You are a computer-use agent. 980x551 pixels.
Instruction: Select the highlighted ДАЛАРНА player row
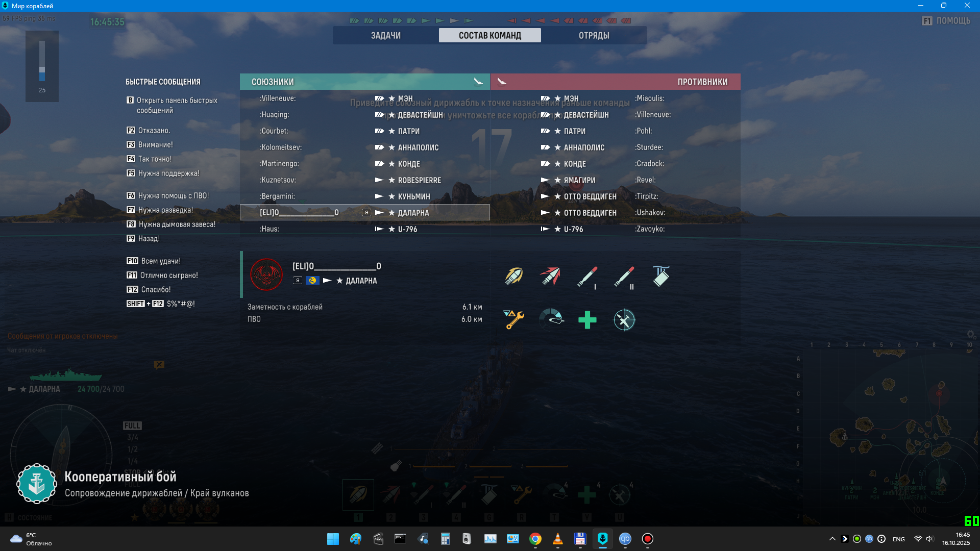pos(364,213)
